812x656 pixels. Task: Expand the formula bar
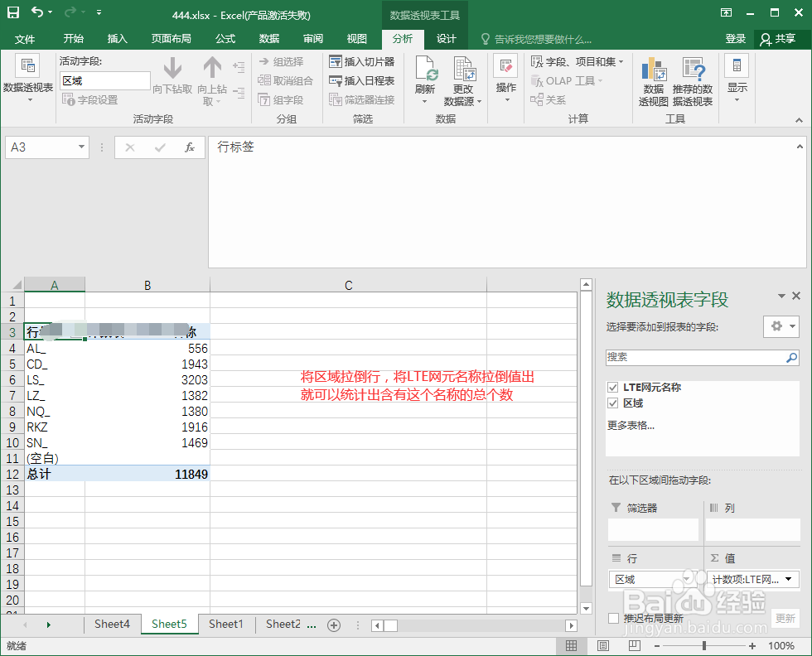tap(800, 147)
